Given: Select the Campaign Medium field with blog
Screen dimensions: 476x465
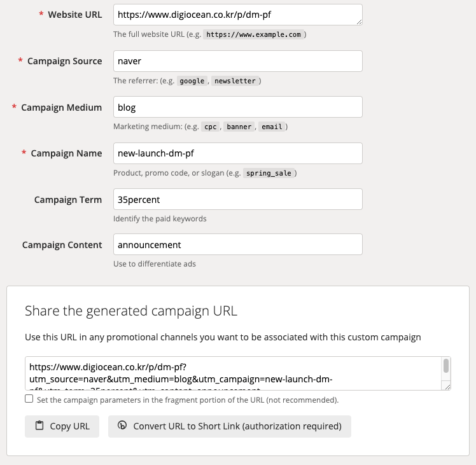Looking at the screenshot, I should click(x=238, y=107).
